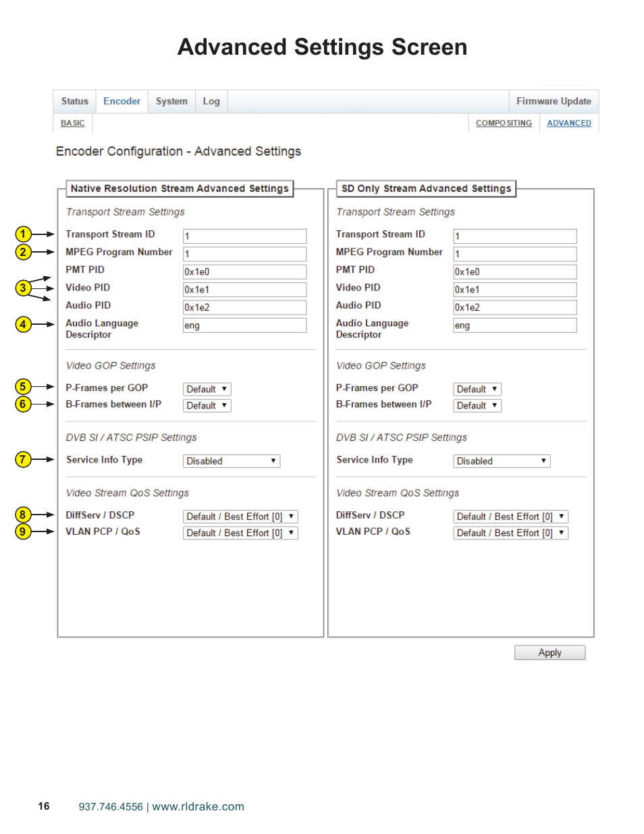Viewport: 644px width, 834px height.
Task: Switch to the Encoder tab
Action: [x=122, y=101]
